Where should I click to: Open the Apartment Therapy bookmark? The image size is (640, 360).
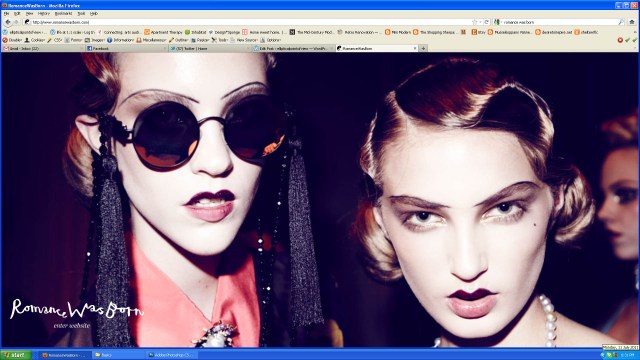pyautogui.click(x=163, y=32)
